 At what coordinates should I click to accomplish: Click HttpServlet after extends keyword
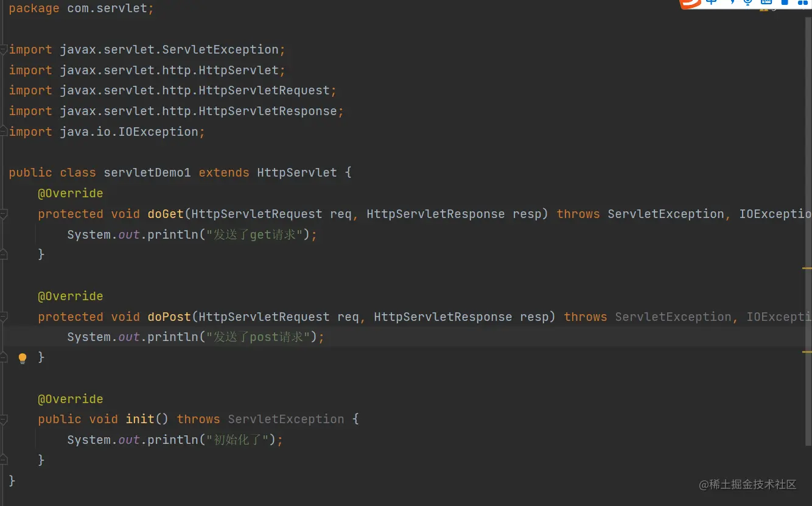[297, 172]
